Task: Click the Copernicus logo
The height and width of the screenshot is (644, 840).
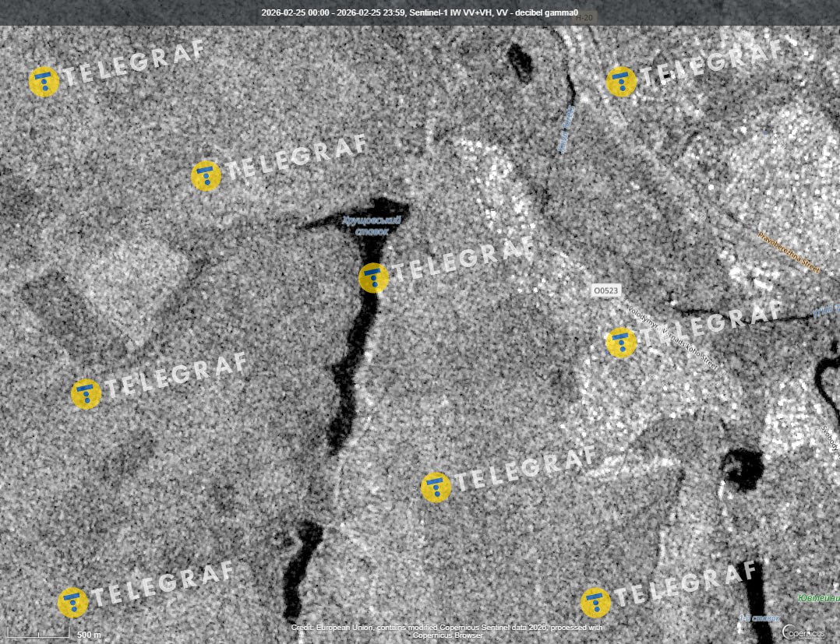Action: coord(803,632)
